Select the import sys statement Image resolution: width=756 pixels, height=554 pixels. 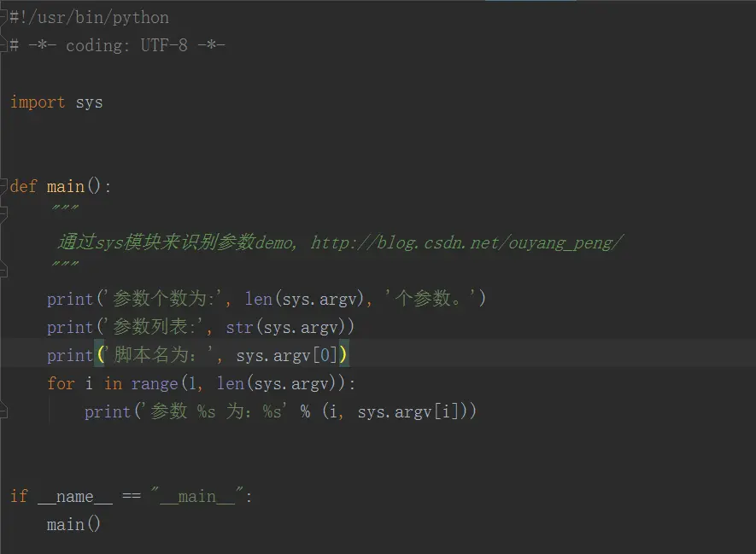pos(56,102)
